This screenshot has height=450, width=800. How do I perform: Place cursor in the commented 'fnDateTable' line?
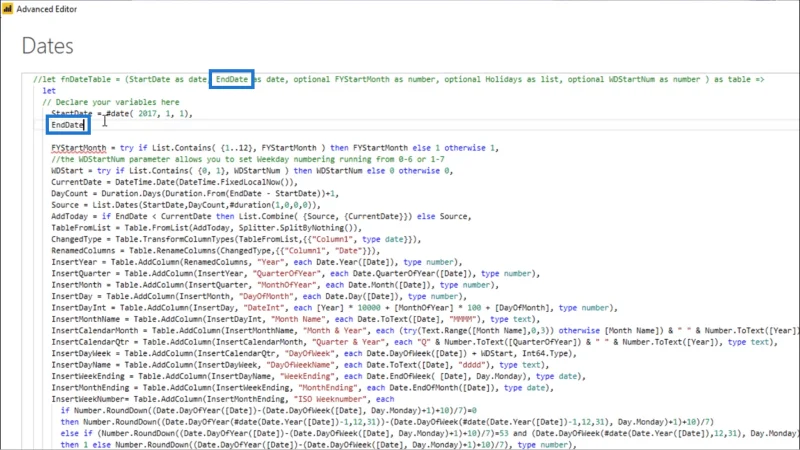398,79
